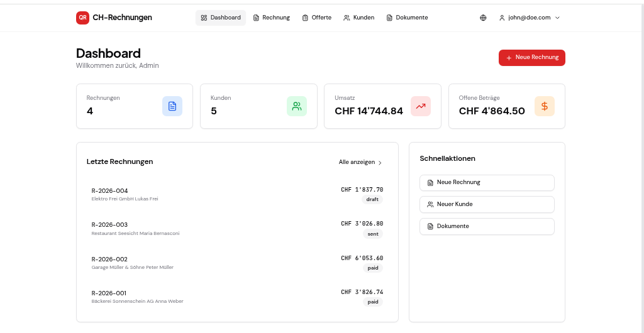The image size is (644, 333).
Task: Go to the Rechnung navigation item
Action: coord(272,18)
